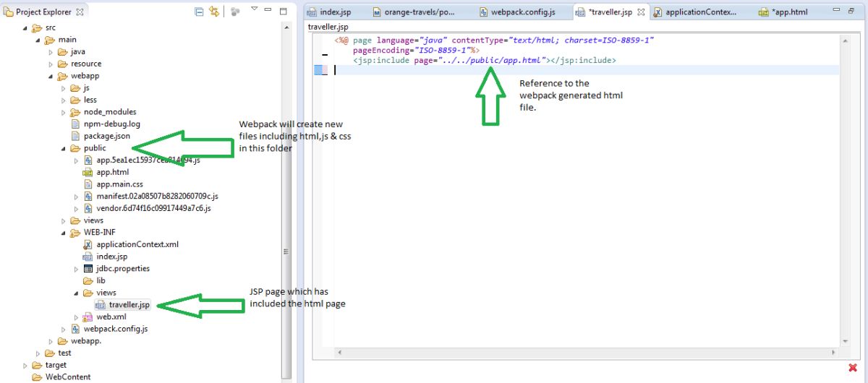This screenshot has width=868, height=383.
Task: Select the public folder row
Action: click(x=88, y=148)
